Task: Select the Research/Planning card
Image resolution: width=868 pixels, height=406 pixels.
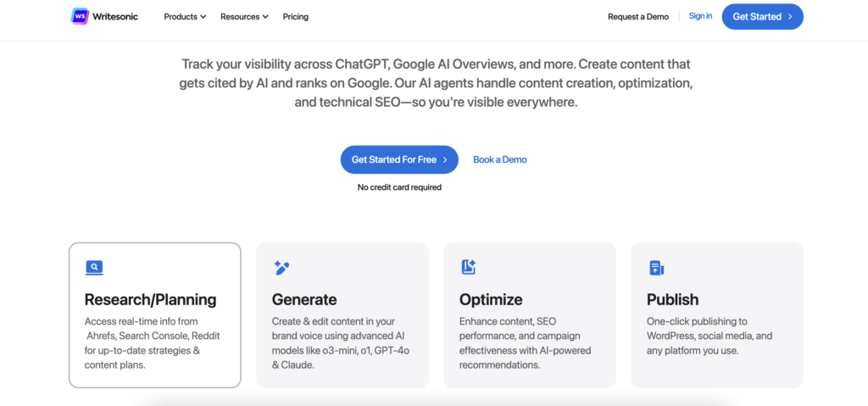Action: point(155,315)
